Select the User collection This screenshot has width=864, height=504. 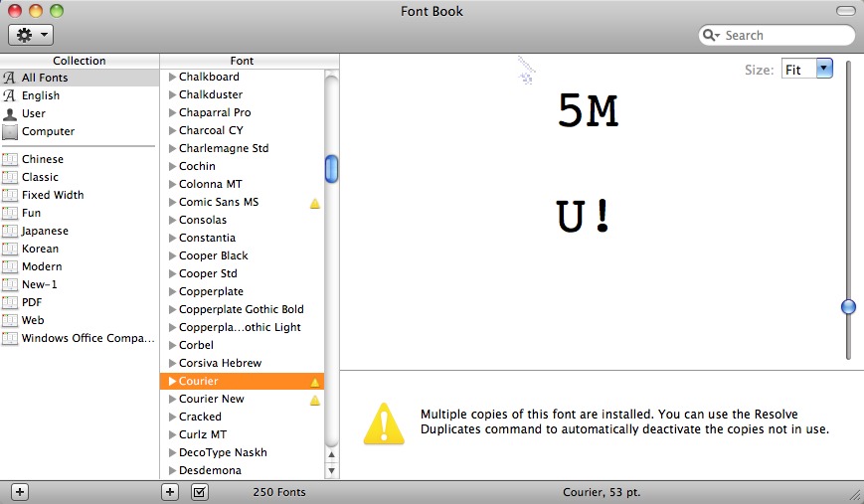click(x=80, y=113)
